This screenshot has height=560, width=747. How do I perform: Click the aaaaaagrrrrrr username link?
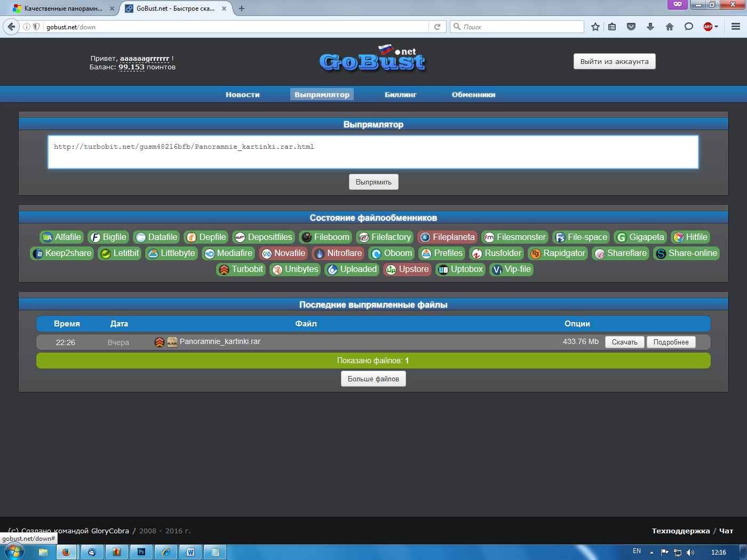coord(144,59)
